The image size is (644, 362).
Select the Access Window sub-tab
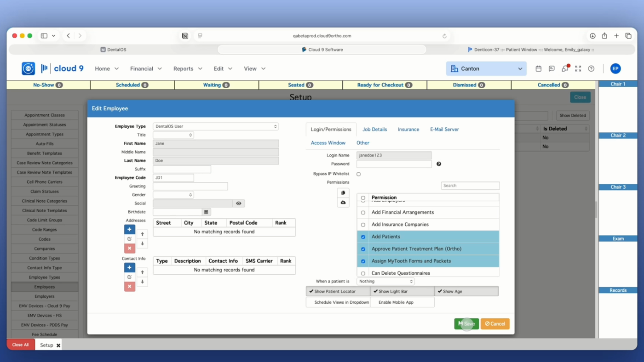(x=328, y=143)
